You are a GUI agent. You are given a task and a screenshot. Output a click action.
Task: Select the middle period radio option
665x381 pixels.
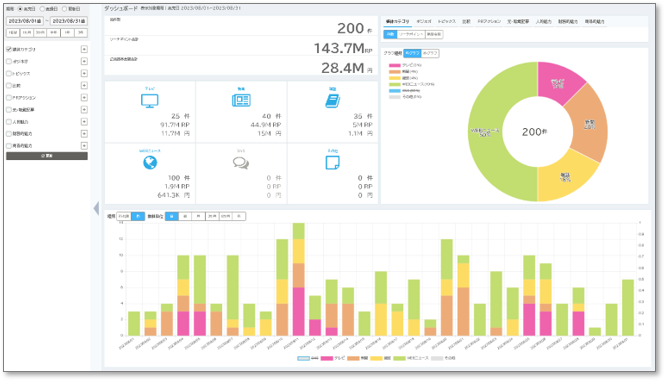coord(42,9)
